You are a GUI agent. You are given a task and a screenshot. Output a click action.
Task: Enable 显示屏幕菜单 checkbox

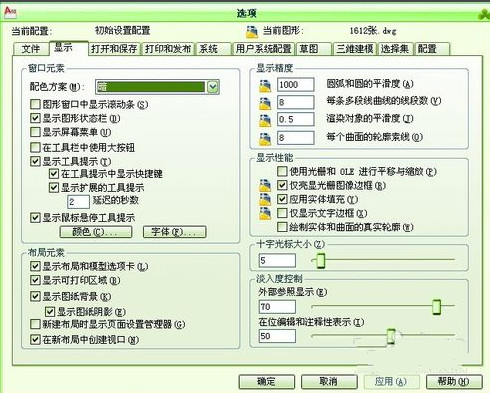35,132
